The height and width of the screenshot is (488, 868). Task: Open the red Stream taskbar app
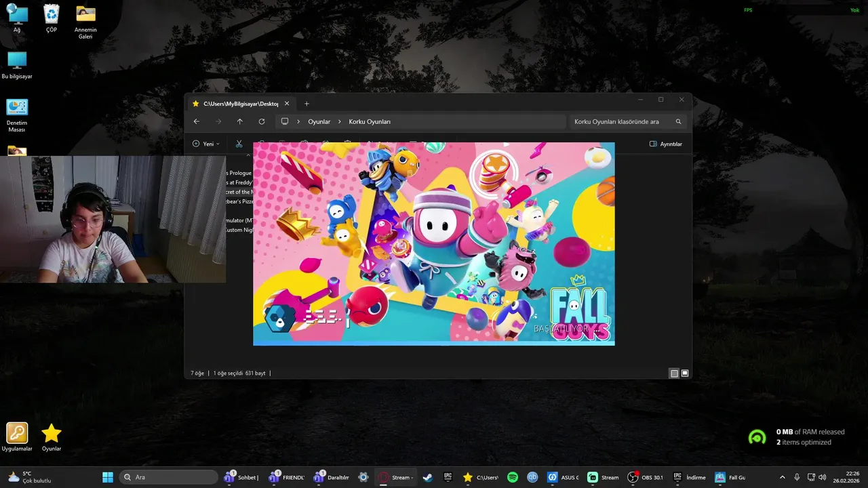pyautogui.click(x=395, y=477)
